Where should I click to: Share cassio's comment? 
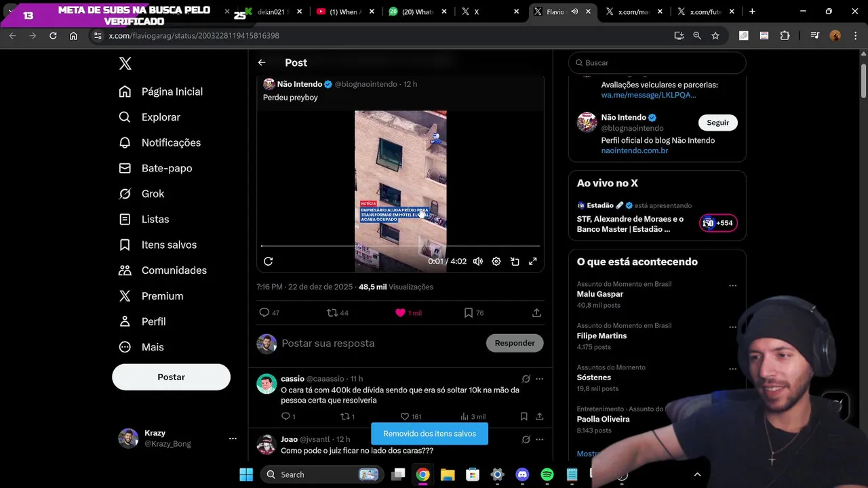(x=540, y=416)
